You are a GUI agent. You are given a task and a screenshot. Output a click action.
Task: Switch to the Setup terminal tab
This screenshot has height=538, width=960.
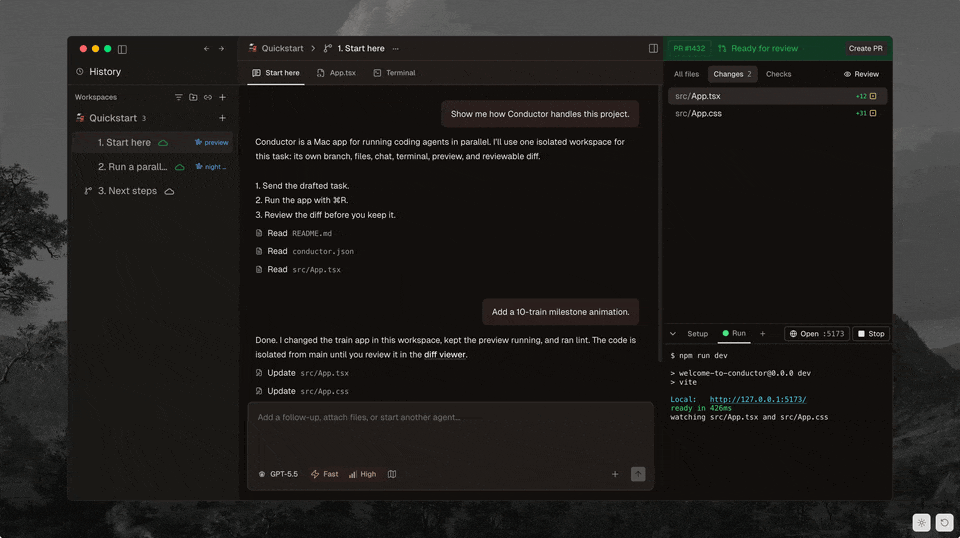point(697,334)
